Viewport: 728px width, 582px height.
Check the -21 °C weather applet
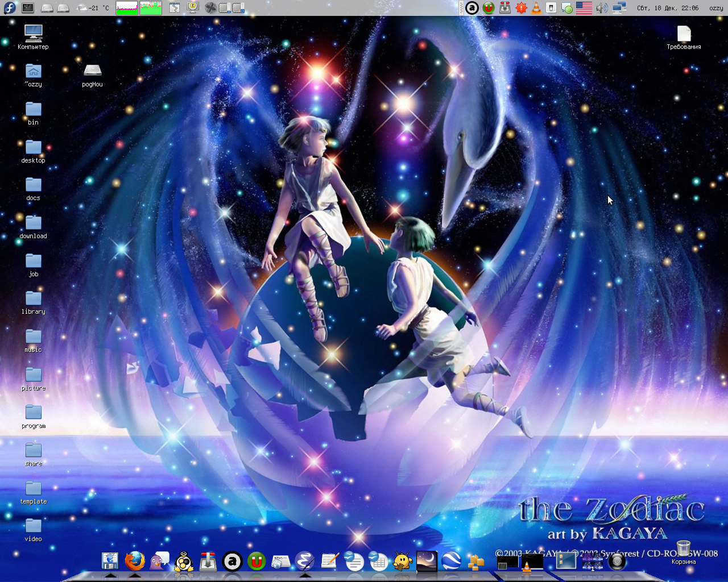pos(93,8)
